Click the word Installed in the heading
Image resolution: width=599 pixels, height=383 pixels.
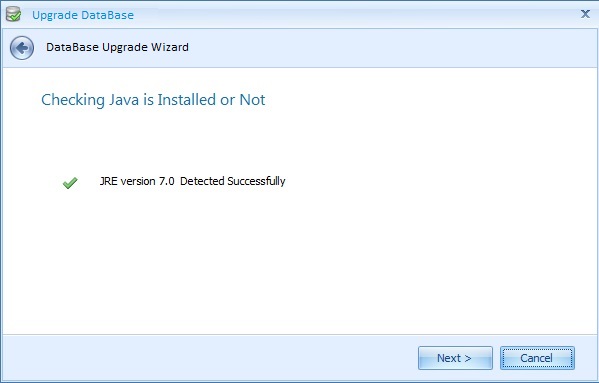coord(187,100)
